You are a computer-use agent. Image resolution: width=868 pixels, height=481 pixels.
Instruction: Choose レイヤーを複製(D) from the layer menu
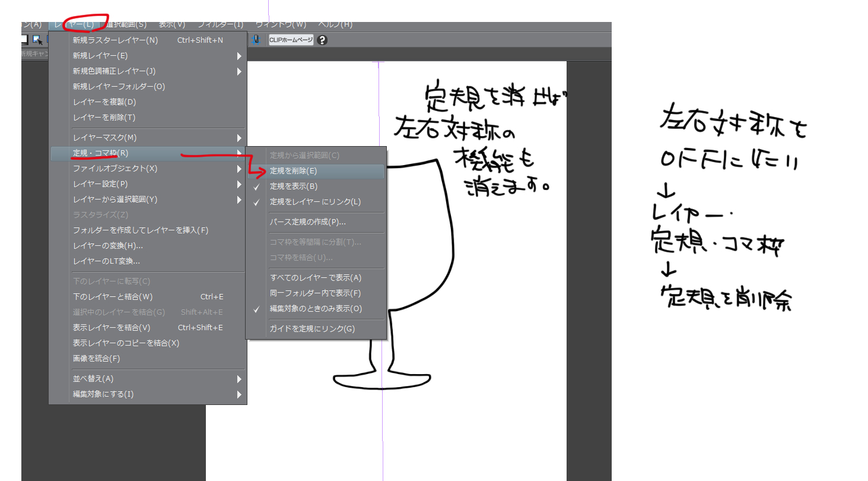point(104,102)
